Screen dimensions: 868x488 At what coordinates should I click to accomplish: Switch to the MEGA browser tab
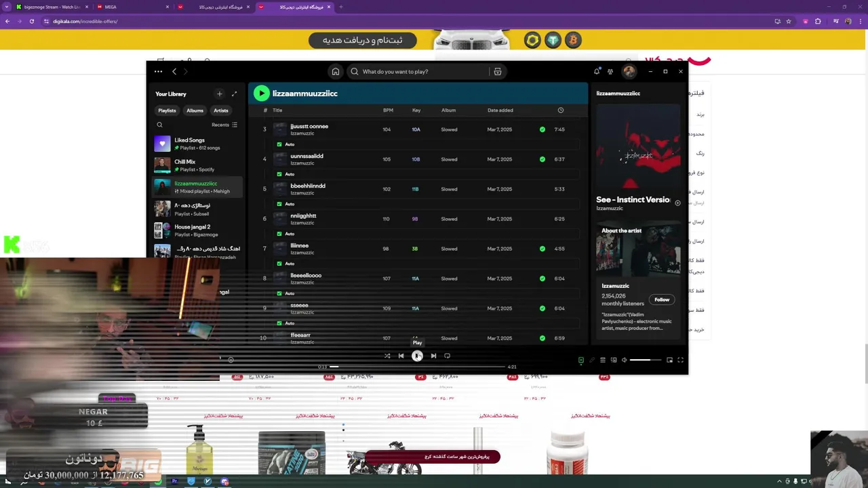click(132, 7)
